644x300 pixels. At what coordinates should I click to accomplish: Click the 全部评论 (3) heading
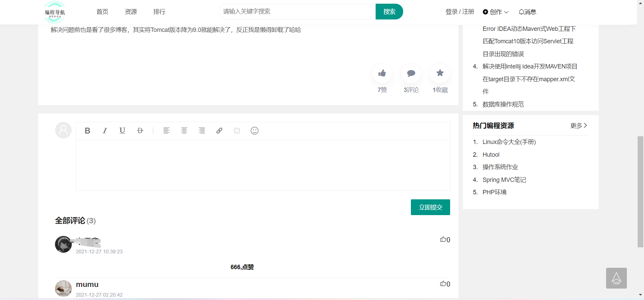(x=75, y=221)
